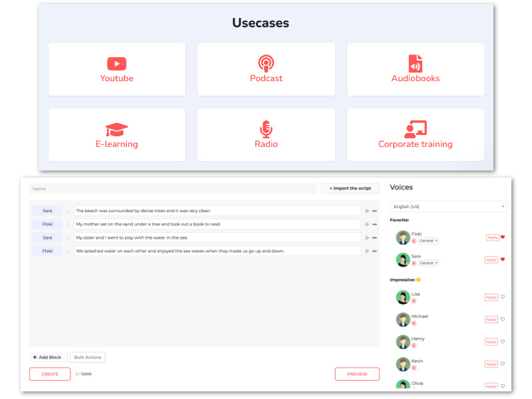Favorite the Kevin voice
Image resolution: width=532 pixels, height=399 pixels.
tap(503, 364)
